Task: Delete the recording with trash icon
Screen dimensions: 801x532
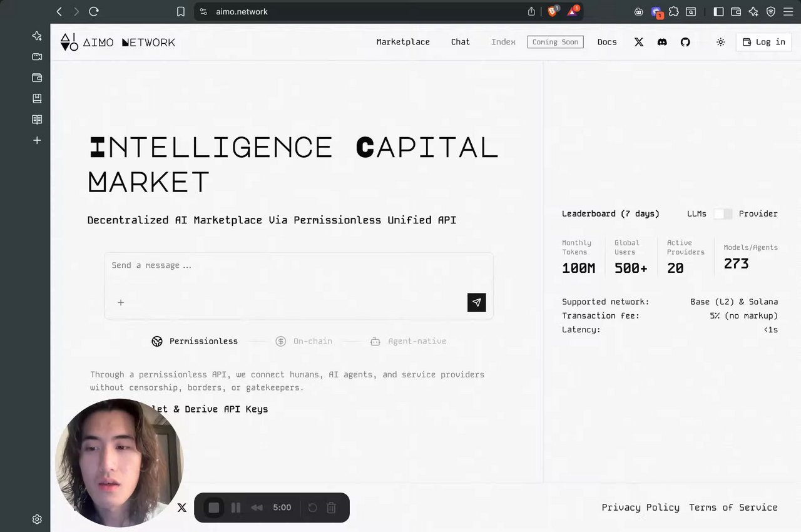Action: (x=332, y=508)
